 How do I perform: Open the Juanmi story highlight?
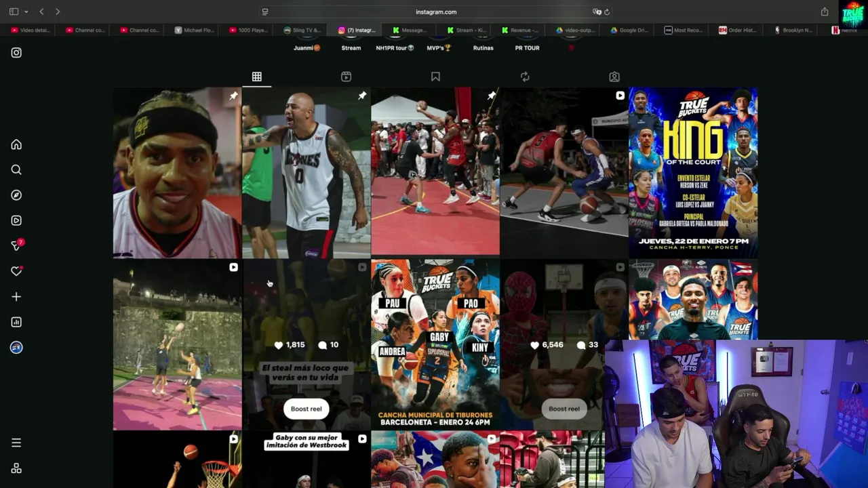(307, 48)
